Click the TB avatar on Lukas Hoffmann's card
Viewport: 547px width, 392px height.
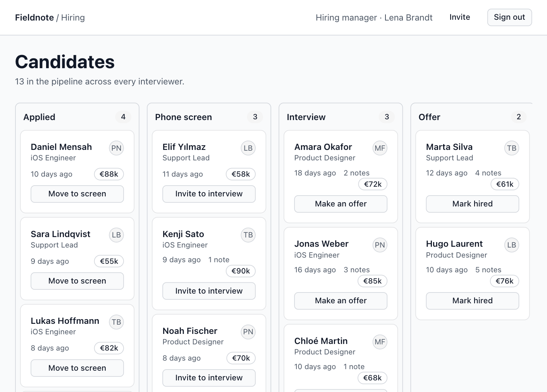coord(116,322)
